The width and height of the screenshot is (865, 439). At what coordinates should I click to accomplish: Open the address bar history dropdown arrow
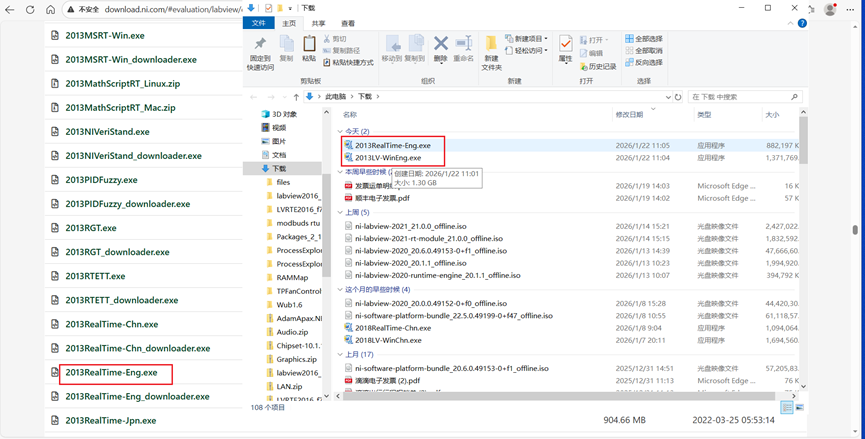tap(668, 97)
